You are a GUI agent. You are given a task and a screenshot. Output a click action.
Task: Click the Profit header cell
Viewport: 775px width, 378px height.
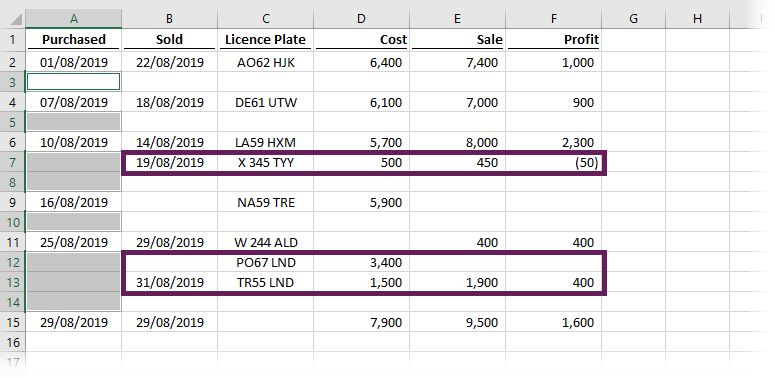[554, 40]
